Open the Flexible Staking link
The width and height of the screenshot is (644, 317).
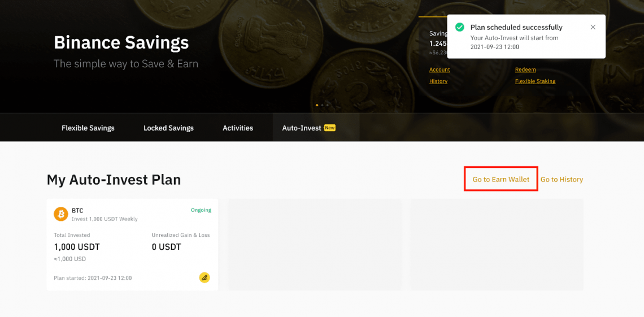coord(535,81)
